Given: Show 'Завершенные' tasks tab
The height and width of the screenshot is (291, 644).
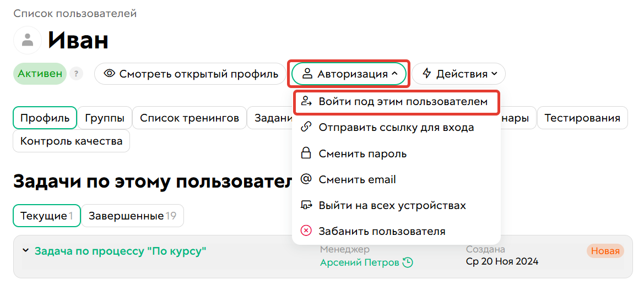Looking at the screenshot, I should pyautogui.click(x=132, y=216).
